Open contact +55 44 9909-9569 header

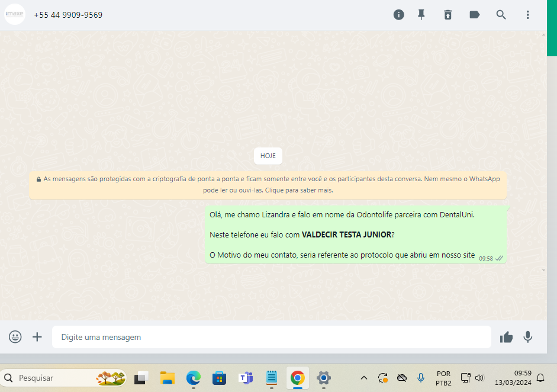click(68, 15)
